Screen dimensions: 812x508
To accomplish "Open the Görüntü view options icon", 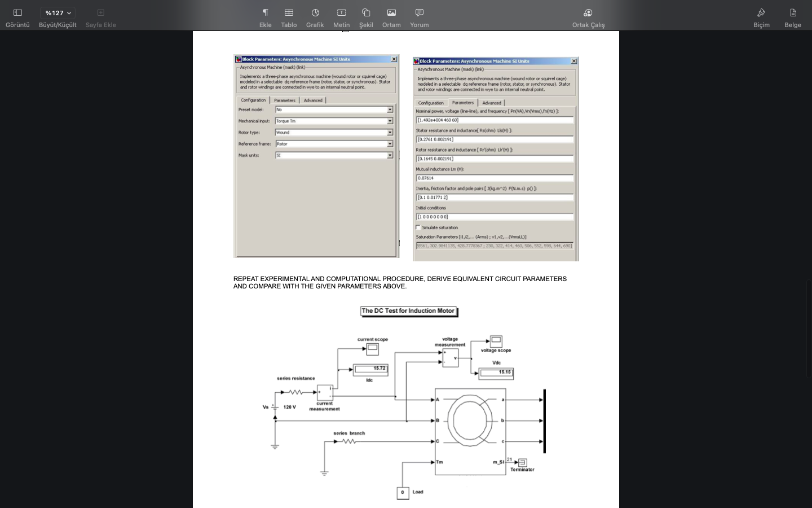I will point(17,12).
